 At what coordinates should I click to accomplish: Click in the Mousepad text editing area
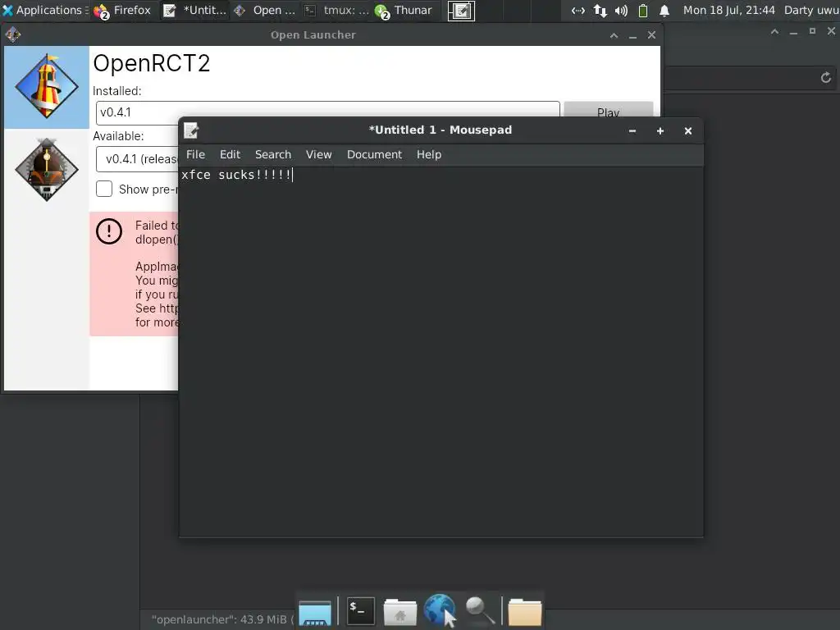441,351
